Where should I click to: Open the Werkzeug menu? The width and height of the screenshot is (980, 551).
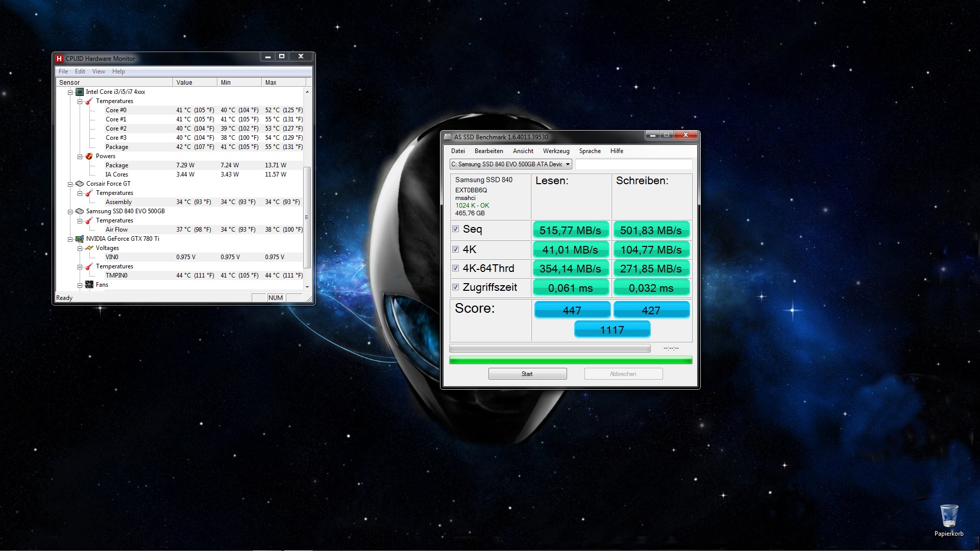556,151
